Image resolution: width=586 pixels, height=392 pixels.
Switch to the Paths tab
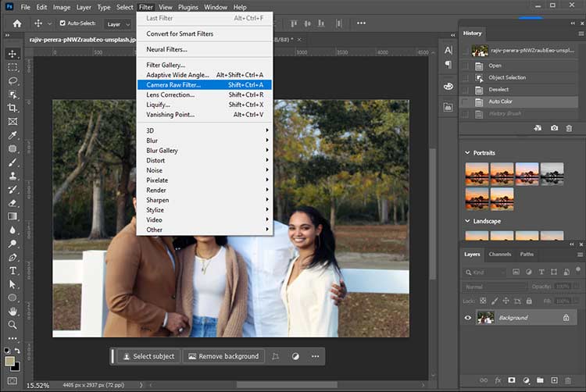(x=527, y=255)
